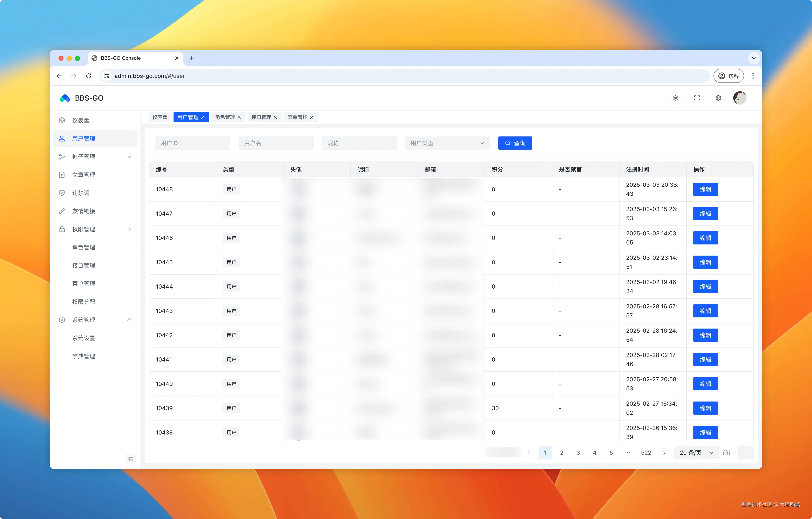Click the BBS-GO logo icon

pyautogui.click(x=65, y=98)
